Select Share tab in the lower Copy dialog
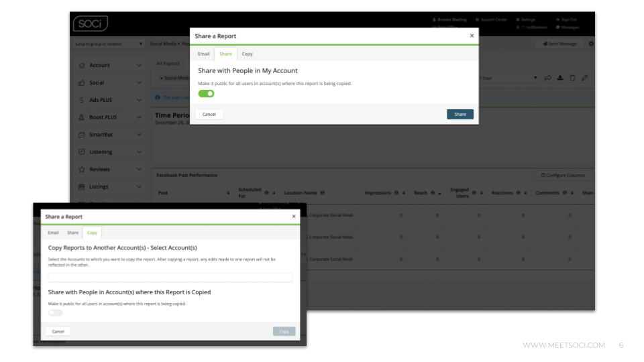Viewport: 644px width, 362px height. point(72,233)
